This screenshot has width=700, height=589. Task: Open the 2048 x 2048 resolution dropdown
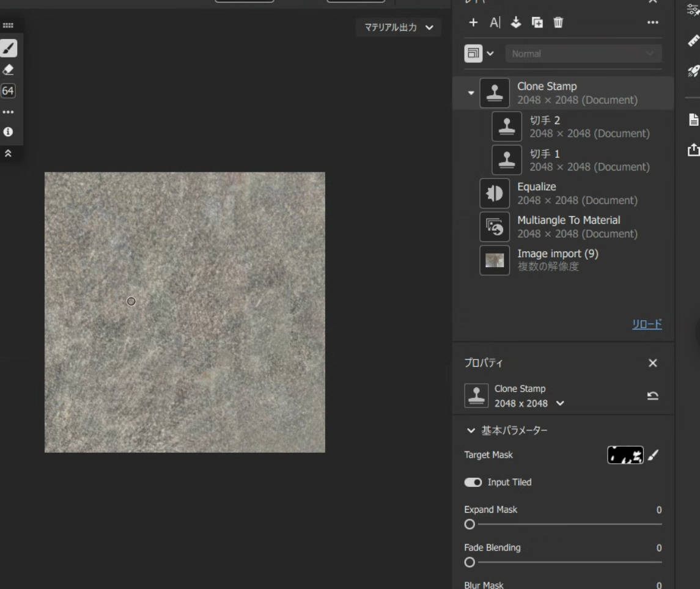tap(560, 403)
